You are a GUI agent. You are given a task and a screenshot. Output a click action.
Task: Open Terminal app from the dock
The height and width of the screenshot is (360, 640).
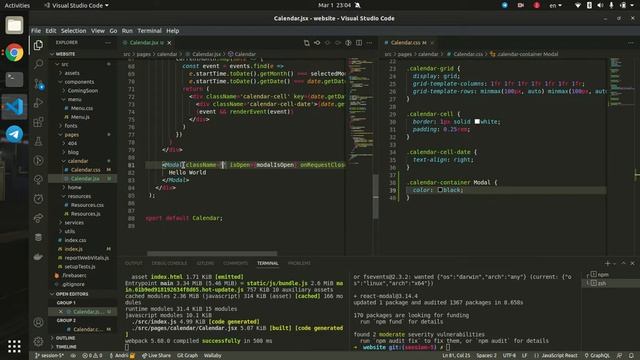[14, 79]
